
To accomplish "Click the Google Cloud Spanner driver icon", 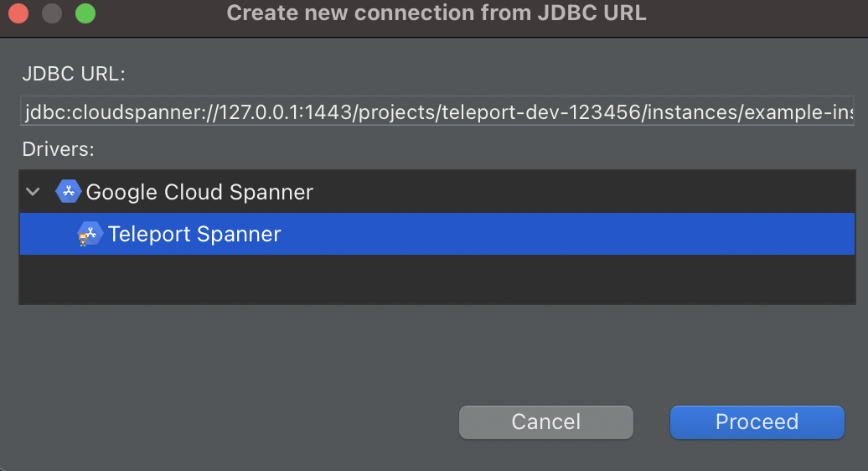I will click(x=68, y=192).
